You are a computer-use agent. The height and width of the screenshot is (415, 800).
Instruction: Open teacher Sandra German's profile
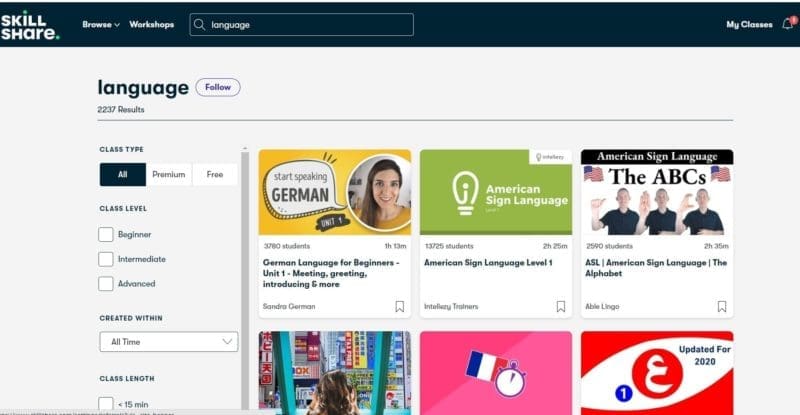pos(289,306)
